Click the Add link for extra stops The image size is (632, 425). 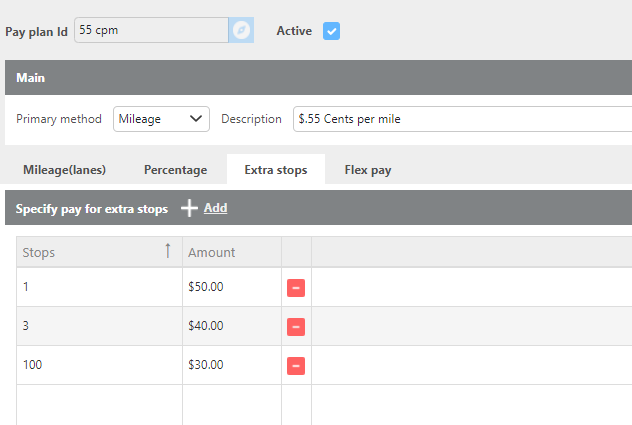click(x=215, y=208)
